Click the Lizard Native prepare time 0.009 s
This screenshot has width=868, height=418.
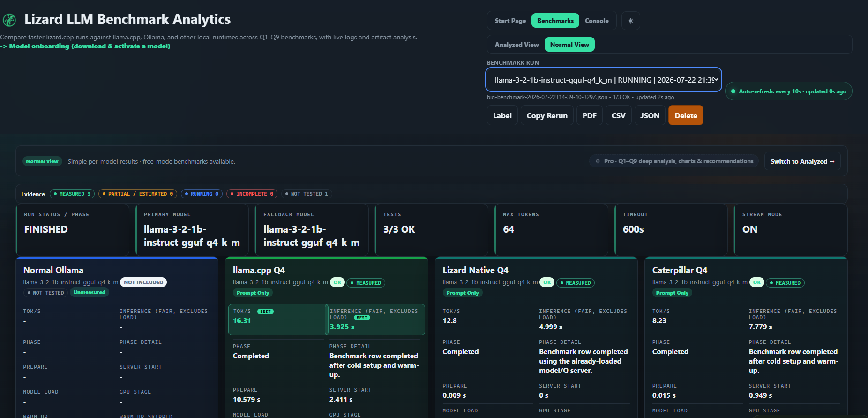pos(455,395)
